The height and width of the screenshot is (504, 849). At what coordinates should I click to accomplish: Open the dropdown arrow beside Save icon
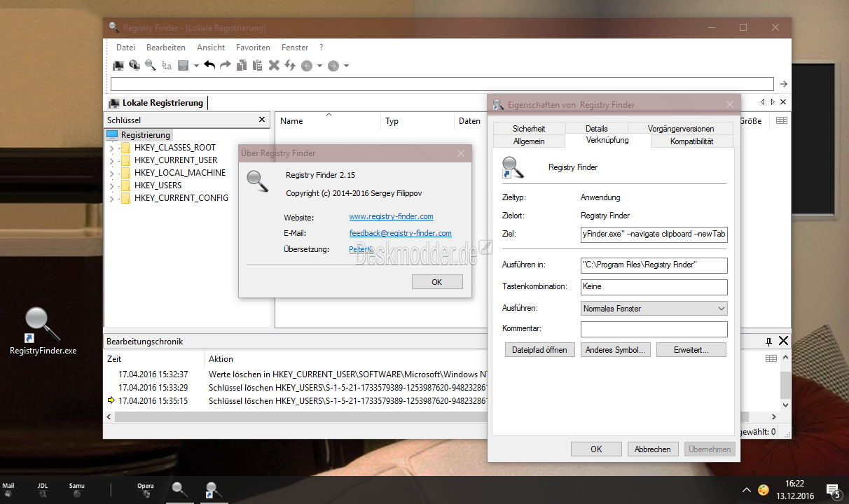[196, 66]
